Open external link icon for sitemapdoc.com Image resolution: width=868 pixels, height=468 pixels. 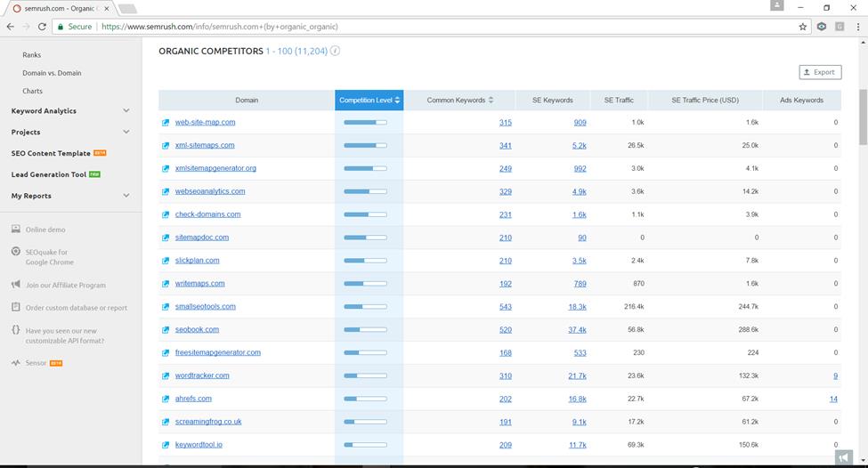tap(166, 238)
